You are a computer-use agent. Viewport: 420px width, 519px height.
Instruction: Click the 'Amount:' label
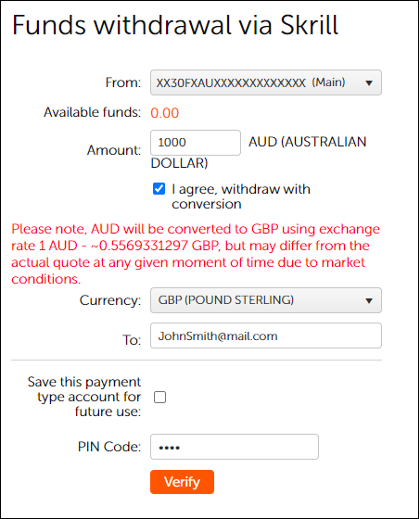click(x=114, y=150)
